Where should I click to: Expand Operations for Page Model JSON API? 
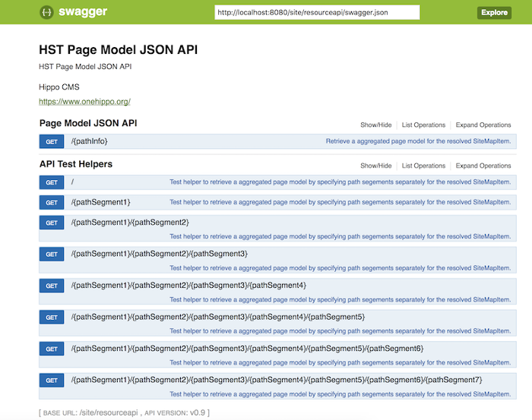click(483, 125)
